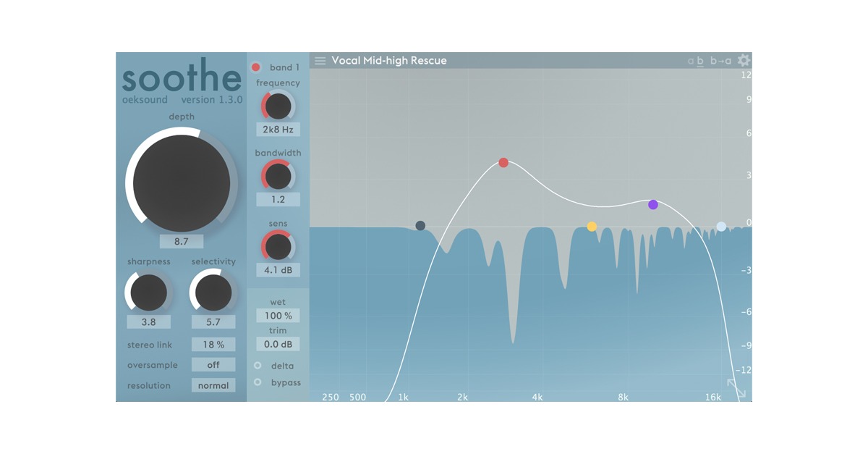
Task: Click the frequency 2k8 Hz value field
Action: pos(278,130)
